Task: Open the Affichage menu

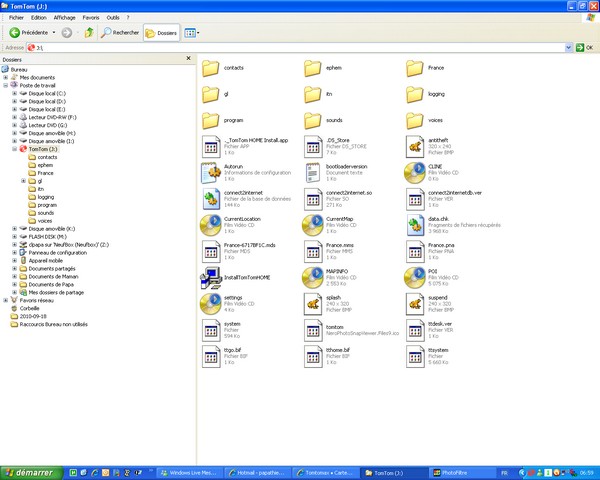Action: tap(64, 18)
